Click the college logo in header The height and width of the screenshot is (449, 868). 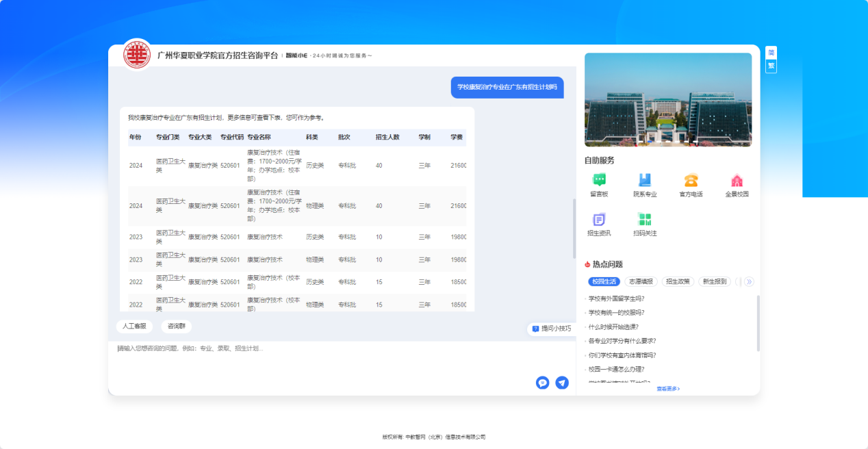point(137,55)
